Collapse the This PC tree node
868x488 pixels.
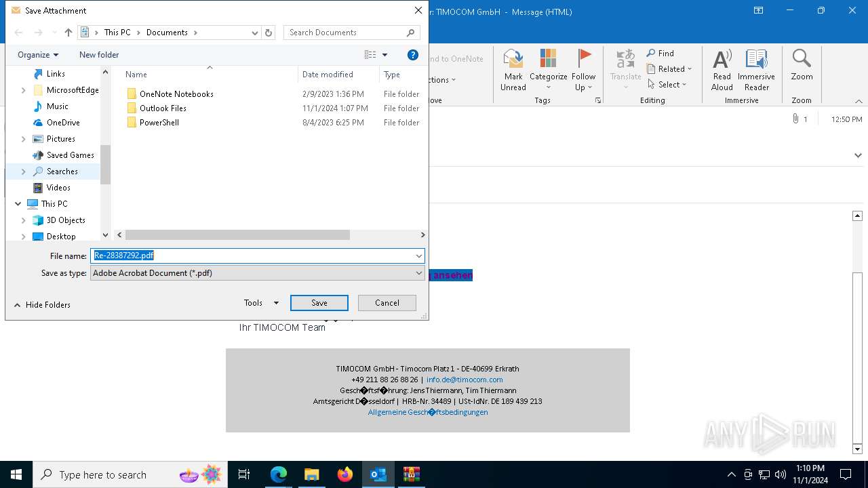coord(18,204)
